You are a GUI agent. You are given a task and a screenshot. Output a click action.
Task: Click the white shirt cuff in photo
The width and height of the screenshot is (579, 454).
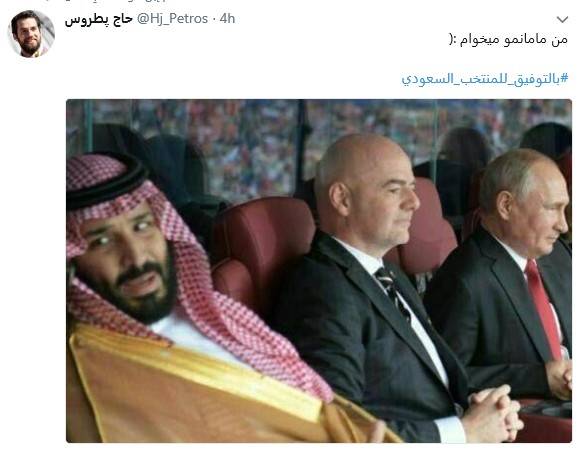(x=451, y=429)
